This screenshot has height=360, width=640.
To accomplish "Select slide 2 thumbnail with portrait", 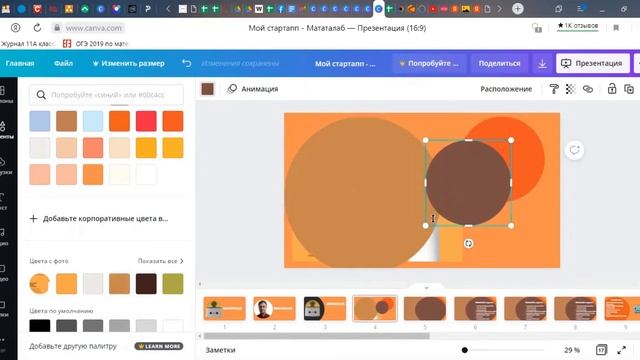I will pos(274,309).
